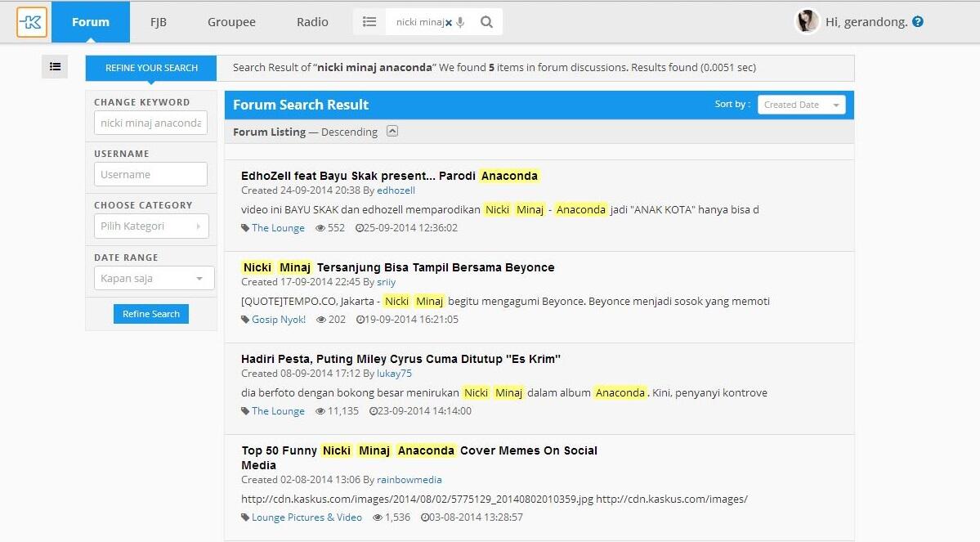This screenshot has height=542, width=980.
Task: Open the Kapan saja date range dropdown
Action: pyautogui.click(x=154, y=278)
